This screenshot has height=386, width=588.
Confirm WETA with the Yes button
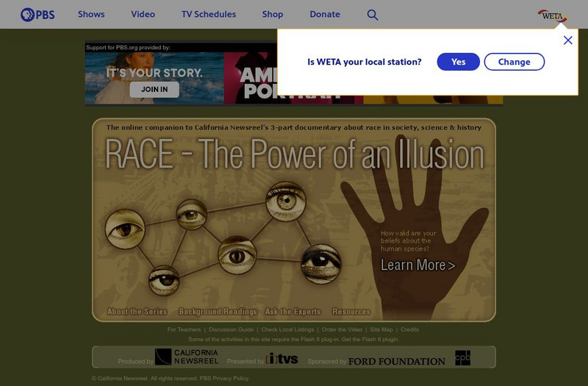[458, 62]
